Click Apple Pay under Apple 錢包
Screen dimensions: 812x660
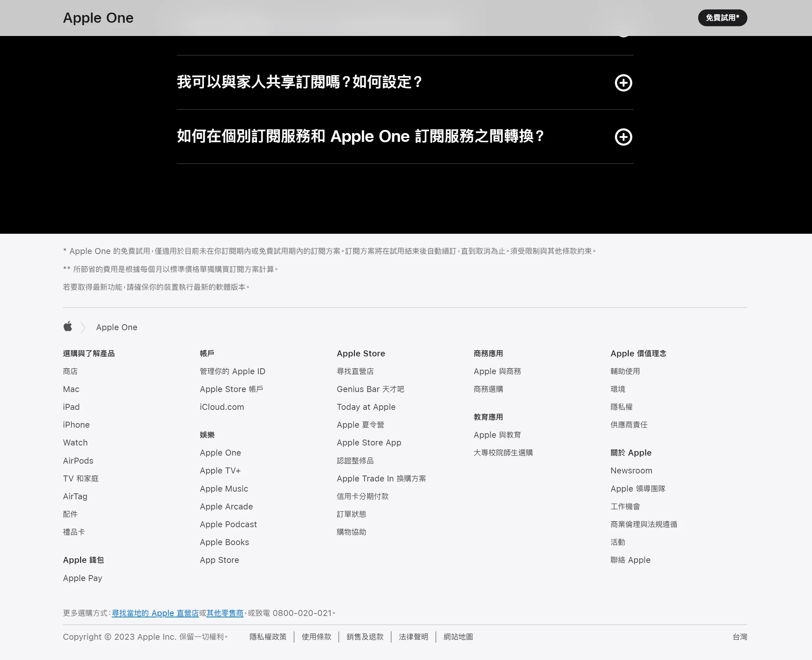point(82,578)
